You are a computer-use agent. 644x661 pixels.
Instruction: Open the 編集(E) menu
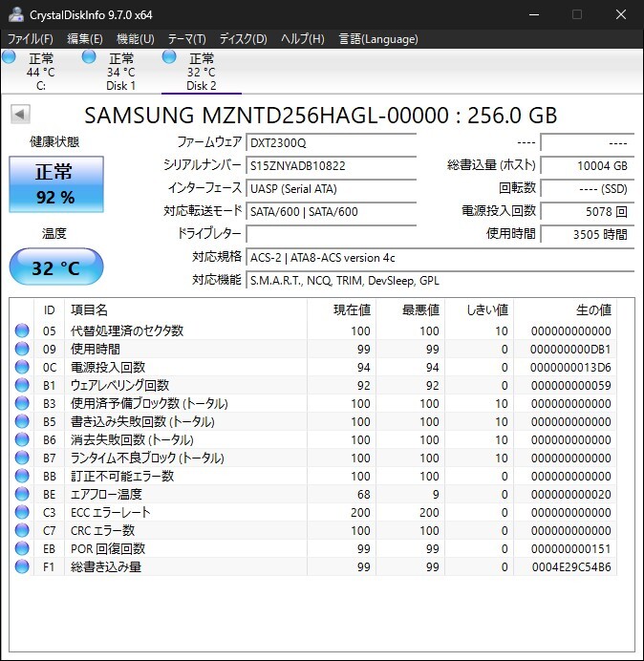tap(85, 39)
